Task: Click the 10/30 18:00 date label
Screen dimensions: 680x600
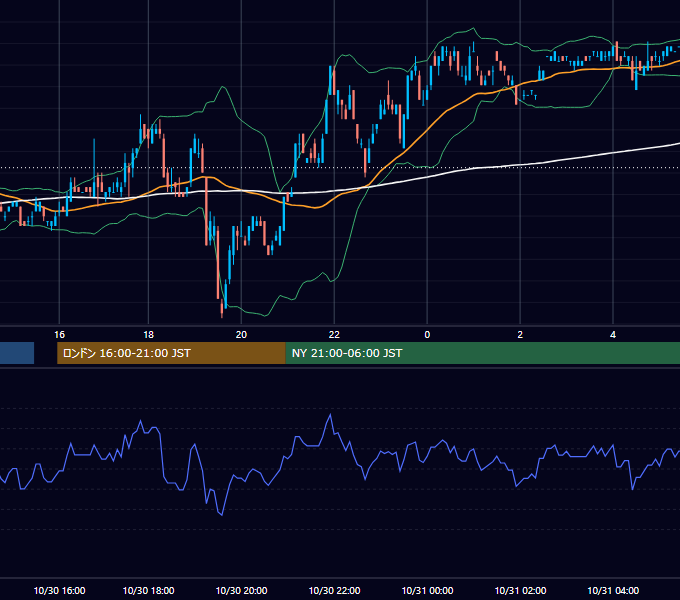Action: pyautogui.click(x=148, y=590)
